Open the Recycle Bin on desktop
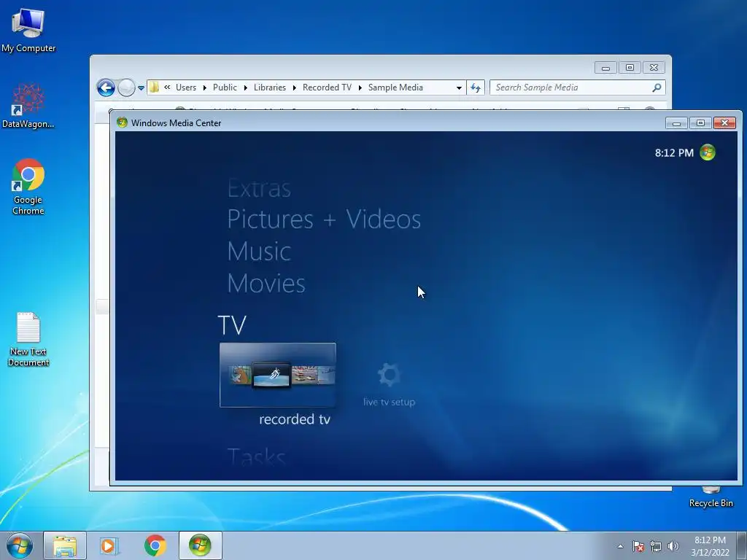The image size is (747, 560). [711, 497]
